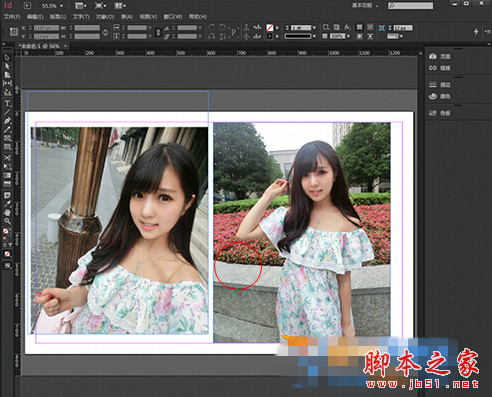
Task: Select the Note tool
Action: click(x=7, y=195)
